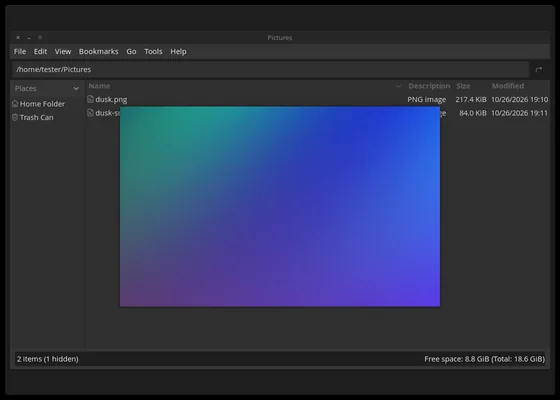Click the second dusk file's icon
Viewport: 560px width, 400px height.
[90, 113]
